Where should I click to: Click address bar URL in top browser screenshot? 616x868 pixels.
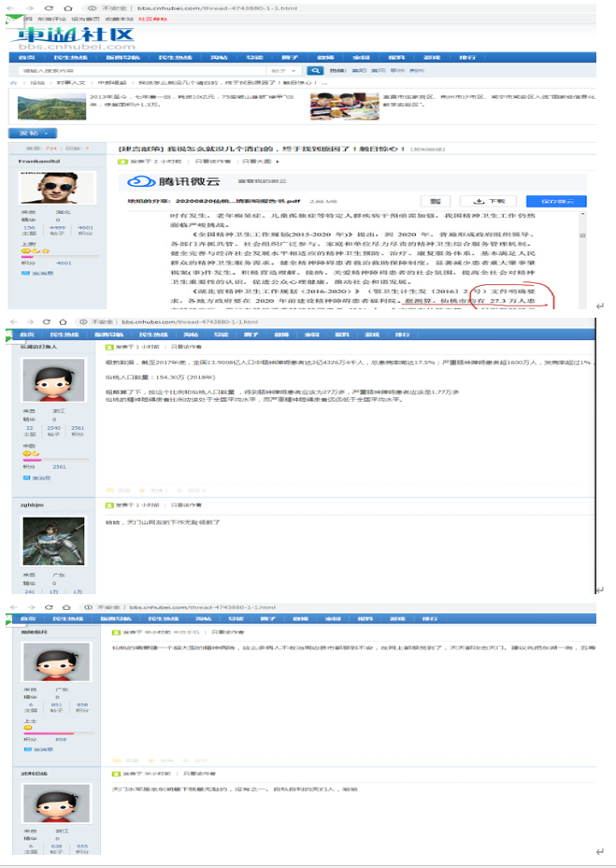(x=217, y=8)
